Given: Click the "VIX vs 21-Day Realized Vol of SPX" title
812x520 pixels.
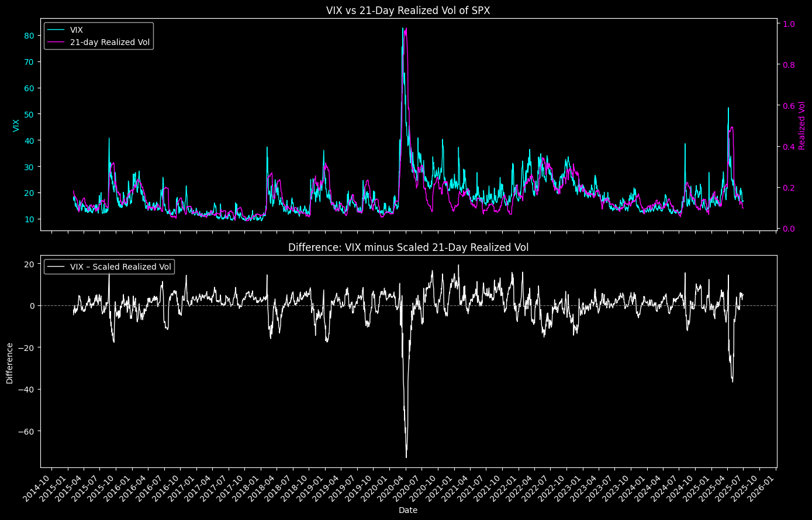Looking at the screenshot, I should 408,10.
